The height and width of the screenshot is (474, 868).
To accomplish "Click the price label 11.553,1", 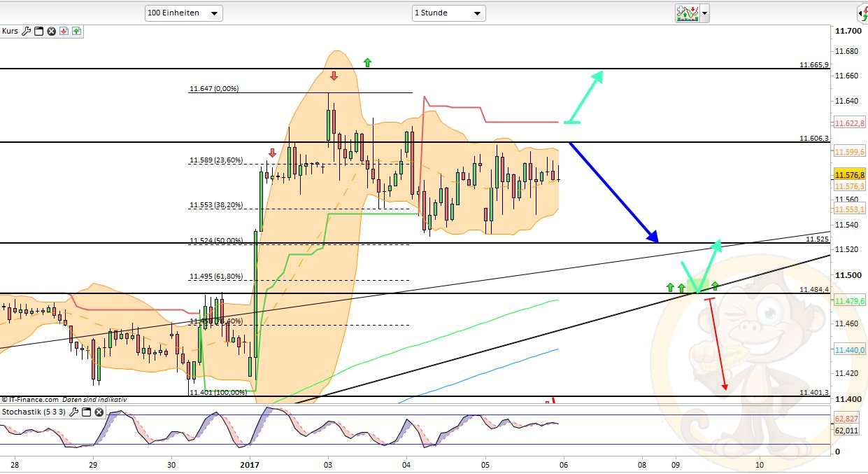I will click(x=850, y=209).
